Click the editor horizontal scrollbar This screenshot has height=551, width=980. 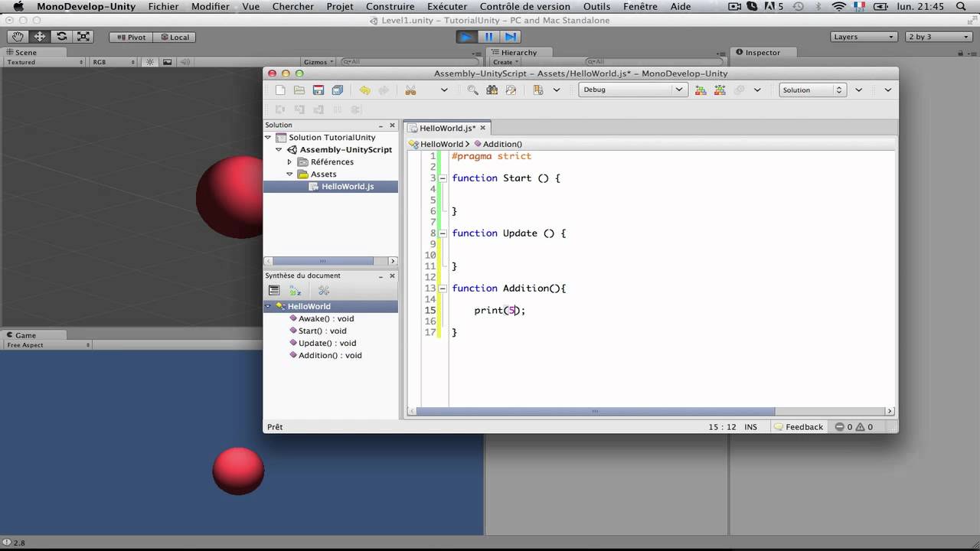pyautogui.click(x=595, y=412)
